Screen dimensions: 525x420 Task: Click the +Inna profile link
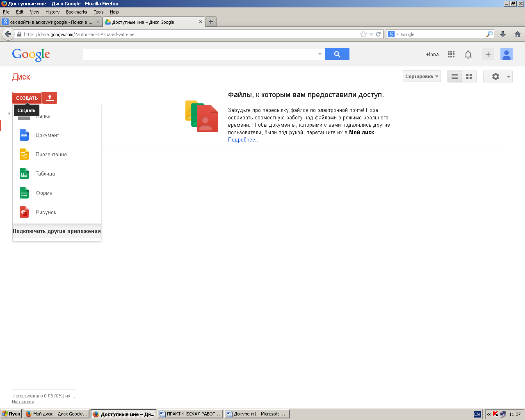[x=432, y=54]
